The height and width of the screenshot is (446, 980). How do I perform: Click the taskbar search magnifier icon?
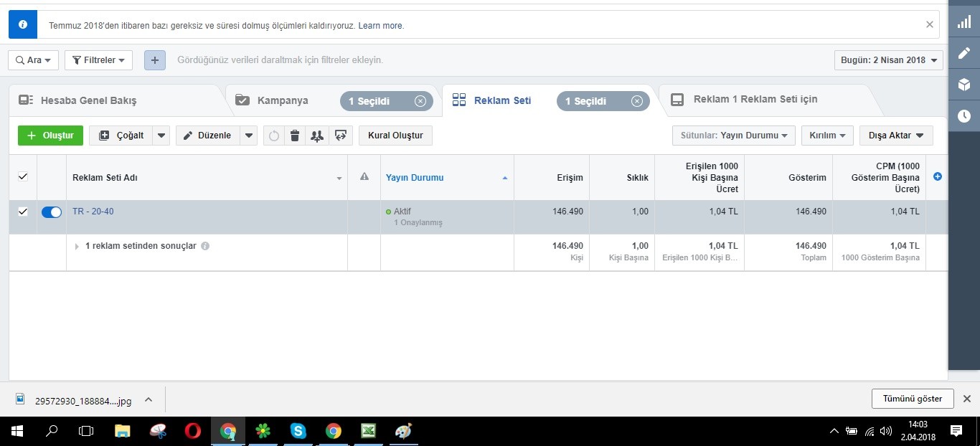point(52,431)
